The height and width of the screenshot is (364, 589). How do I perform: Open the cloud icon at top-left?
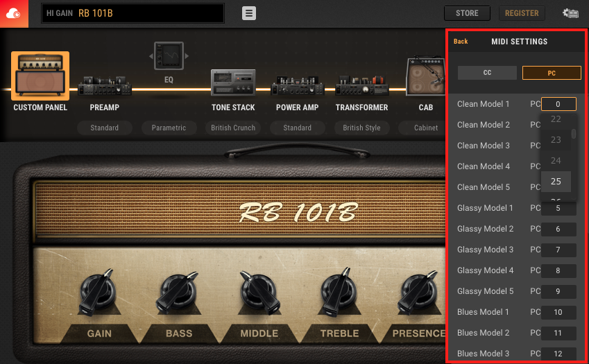[x=14, y=13]
